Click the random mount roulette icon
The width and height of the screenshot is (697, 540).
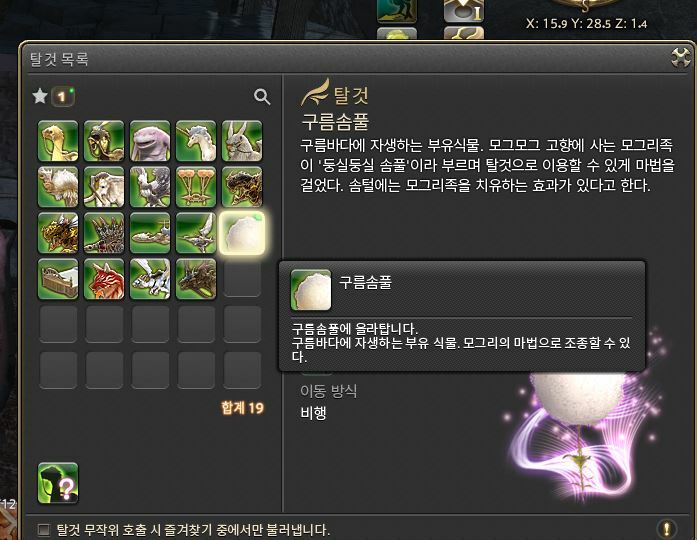(x=58, y=483)
